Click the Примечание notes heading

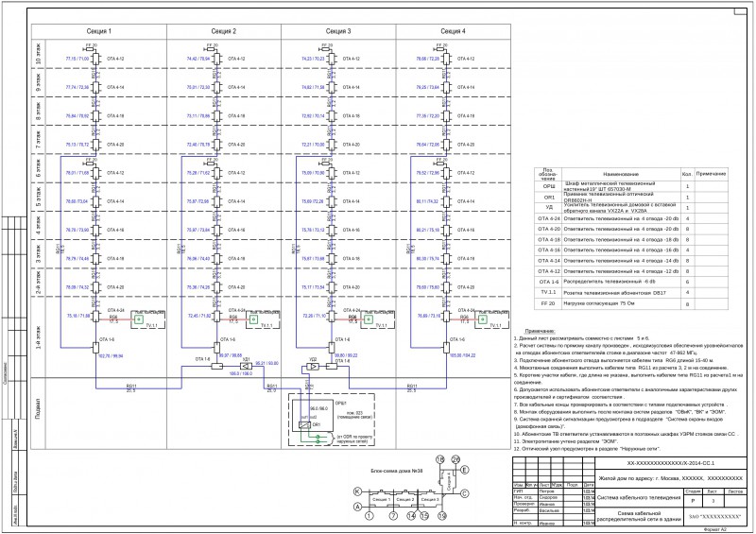[x=540, y=332]
